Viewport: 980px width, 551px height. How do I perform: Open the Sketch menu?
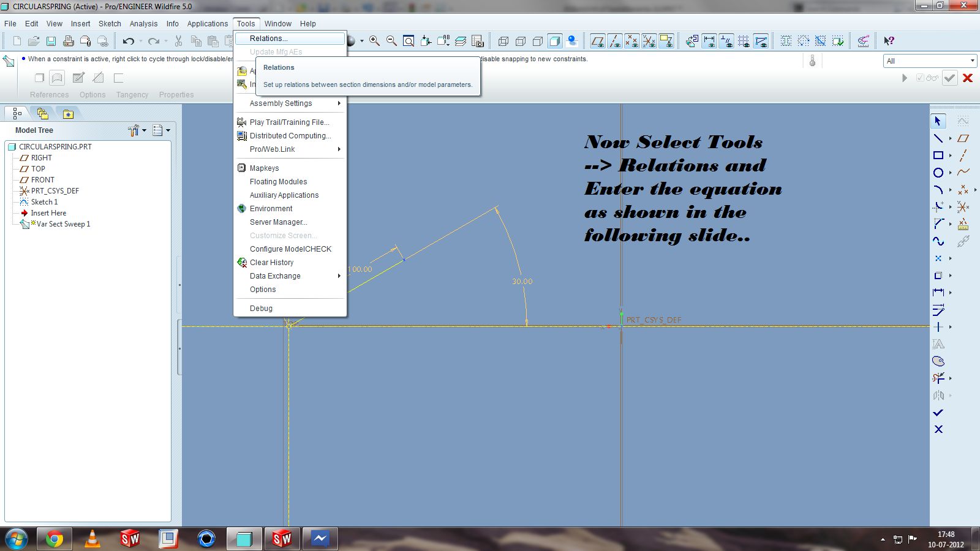[x=110, y=24]
